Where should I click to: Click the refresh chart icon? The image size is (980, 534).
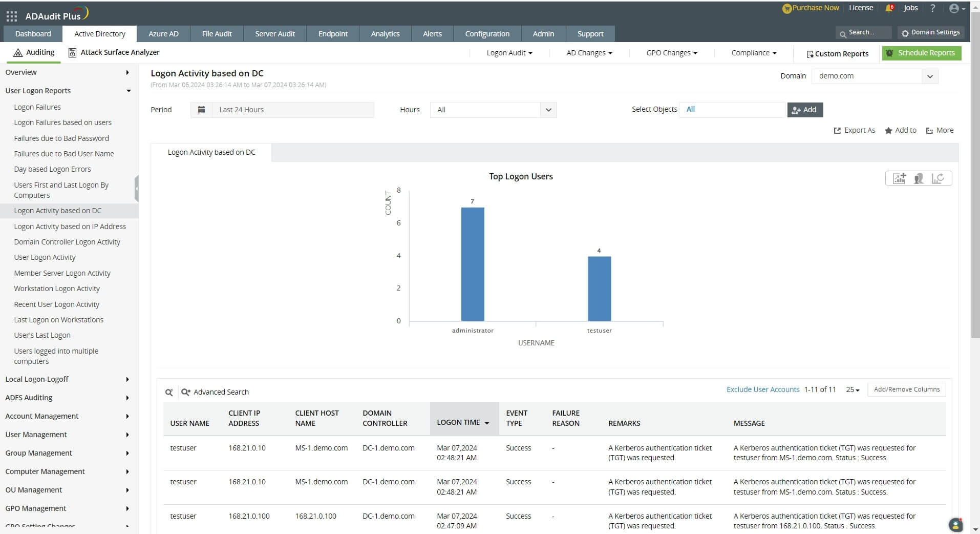[938, 178]
